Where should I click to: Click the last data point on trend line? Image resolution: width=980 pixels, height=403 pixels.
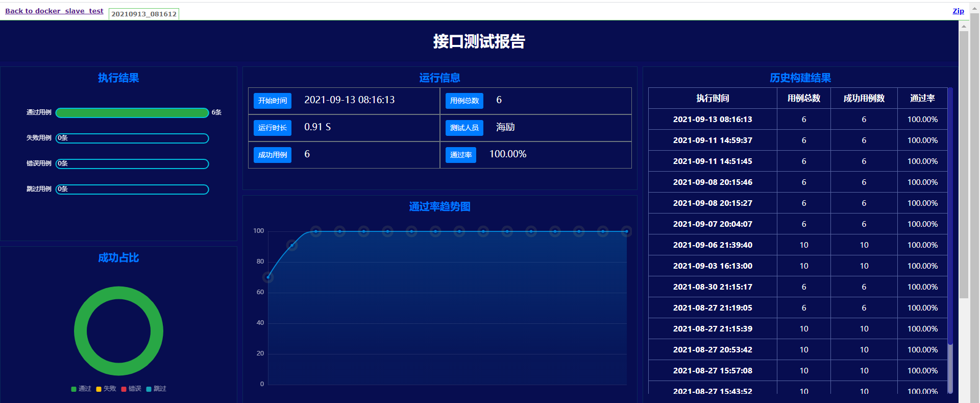pos(627,231)
